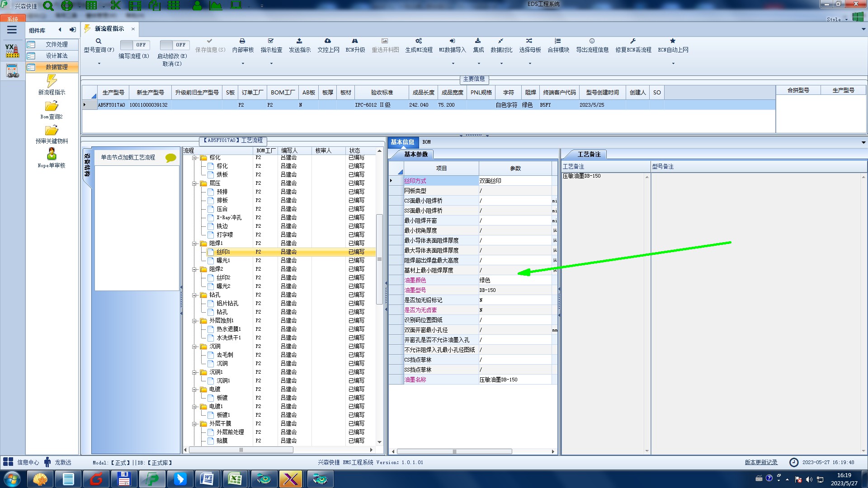This screenshot has height=488, width=868.
Task: Open dropdown arrow under 型号查询
Action: click(x=99, y=64)
